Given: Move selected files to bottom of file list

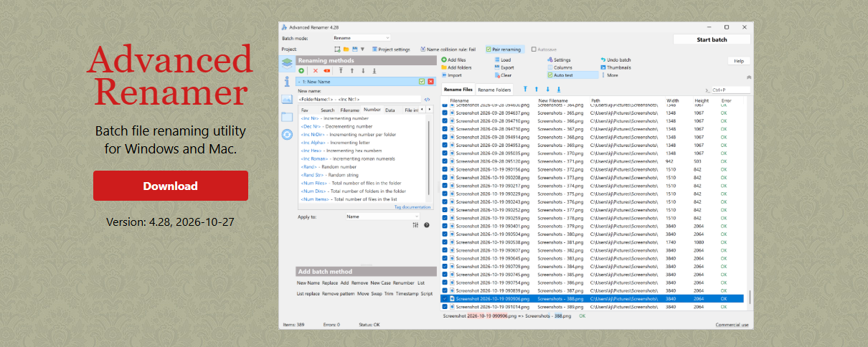Looking at the screenshot, I should pos(559,90).
